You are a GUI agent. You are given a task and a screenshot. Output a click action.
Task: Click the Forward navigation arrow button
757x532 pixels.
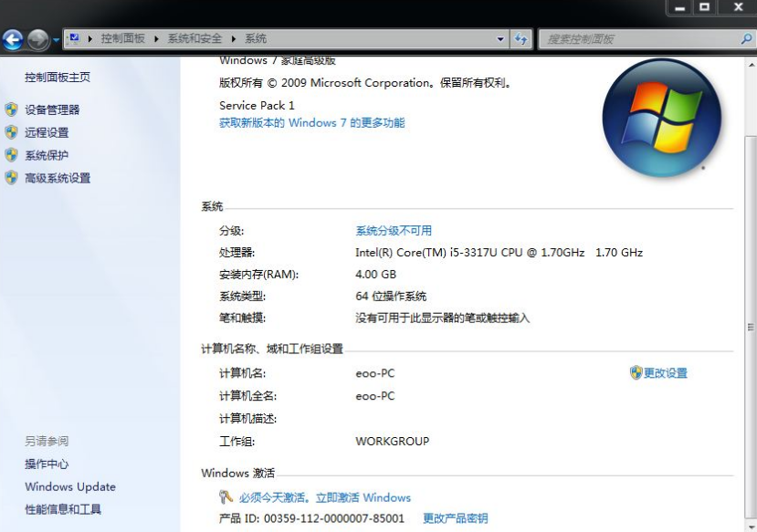point(37,39)
